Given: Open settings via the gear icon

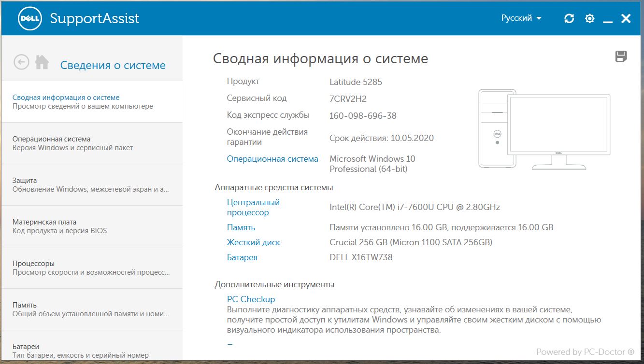Looking at the screenshot, I should pos(589,19).
